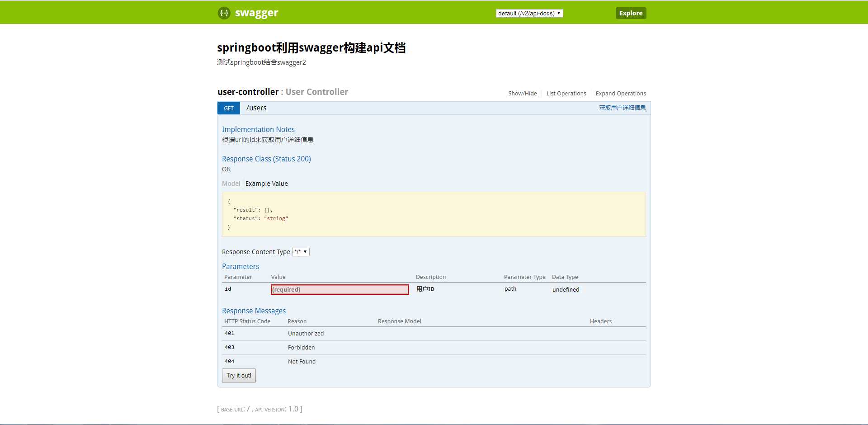
Task: Click the Explore button
Action: coord(631,13)
